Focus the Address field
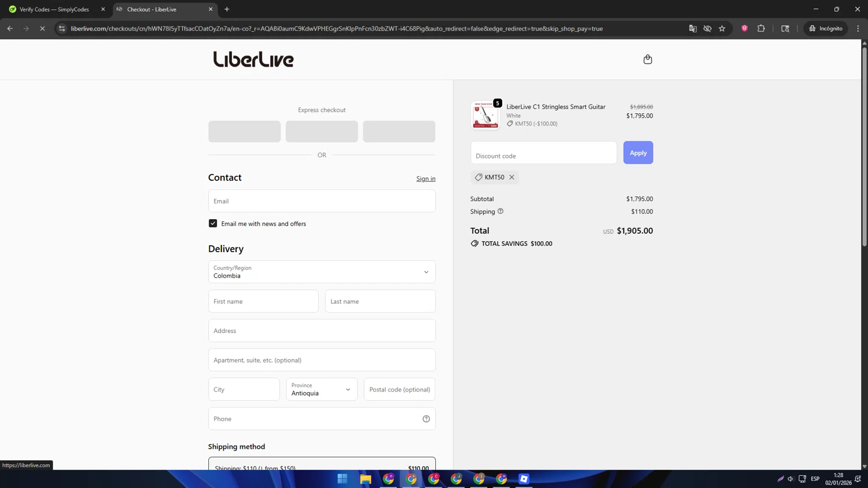The image size is (868, 488). 322,331
